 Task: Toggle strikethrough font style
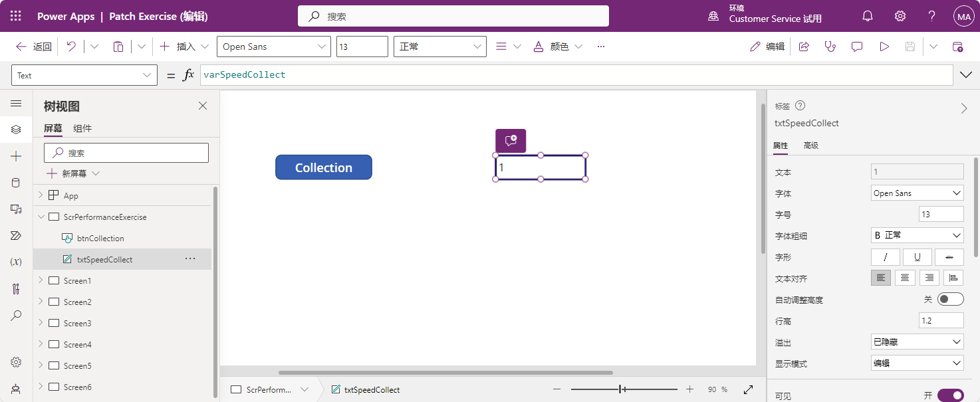tap(949, 257)
